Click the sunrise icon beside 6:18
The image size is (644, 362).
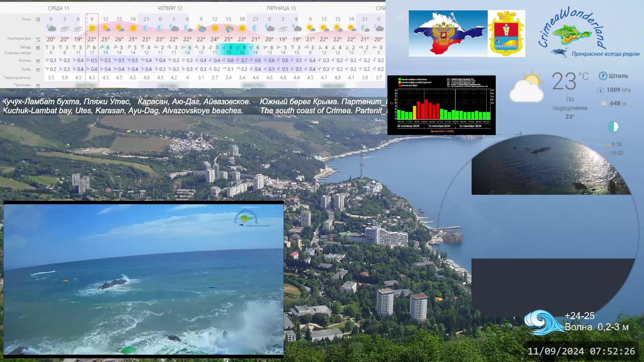607,144
